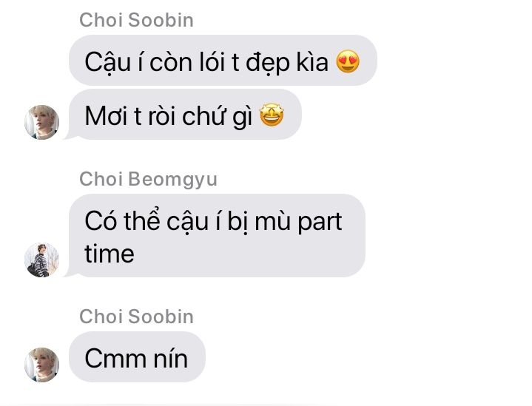
Task: Select the 'Cmm nín' message bubble
Action: tap(137, 356)
